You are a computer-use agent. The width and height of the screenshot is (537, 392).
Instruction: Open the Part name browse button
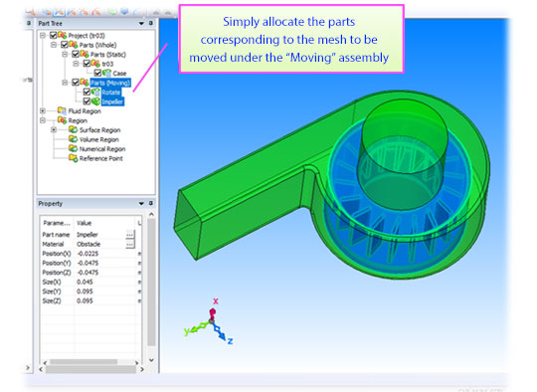click(130, 235)
